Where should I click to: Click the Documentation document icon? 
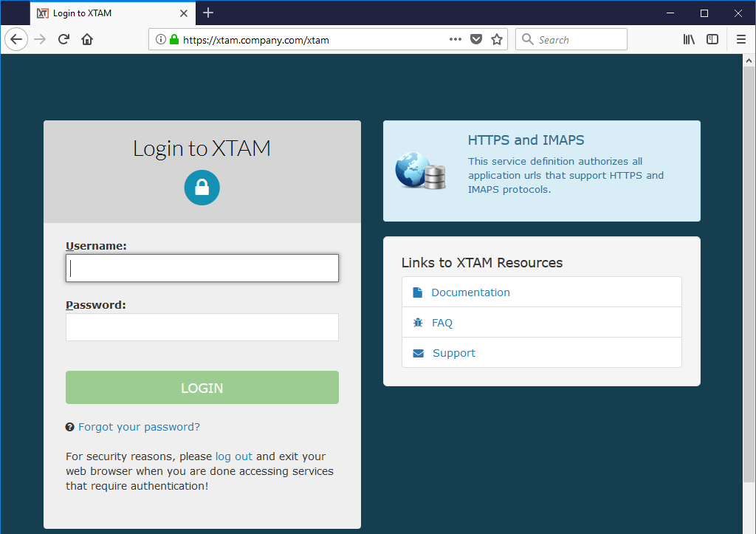[416, 292]
